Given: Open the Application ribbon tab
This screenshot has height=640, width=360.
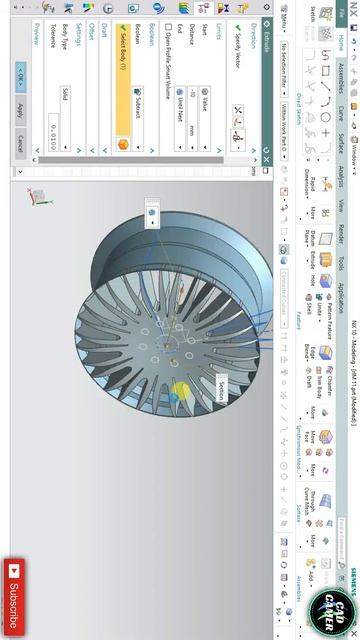Looking at the screenshot, I should point(342,298).
